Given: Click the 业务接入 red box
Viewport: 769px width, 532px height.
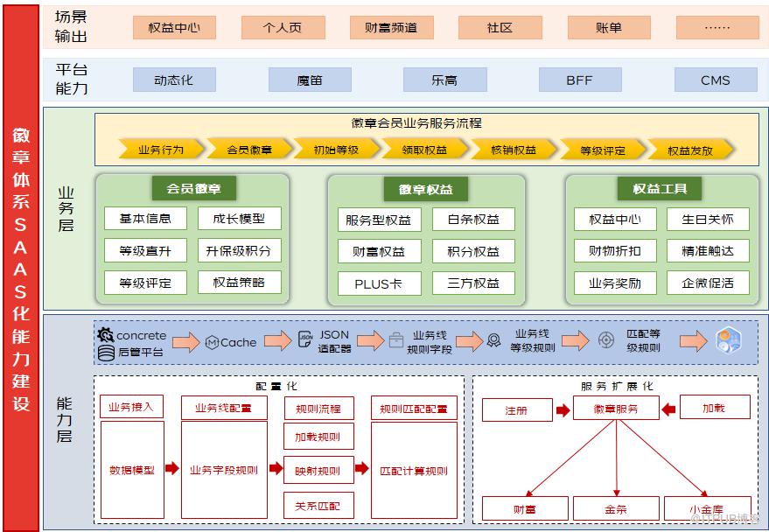Looking at the screenshot, I should click(131, 407).
